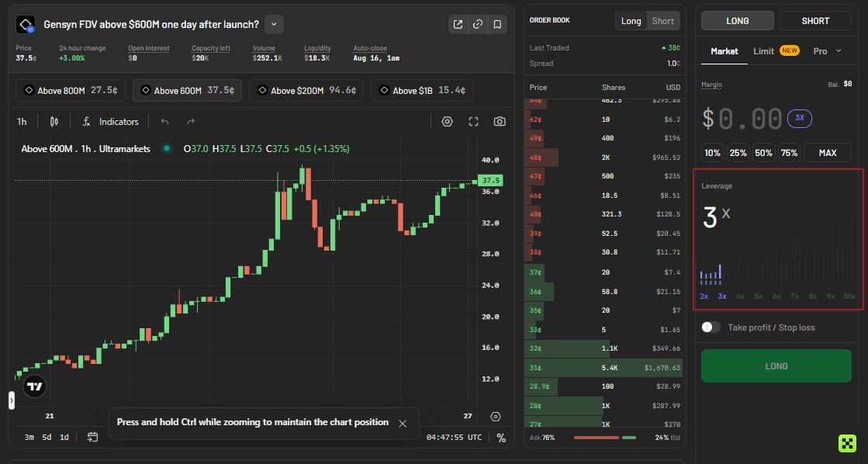Screen dimensions: 868x464
Task: Copy market link icon
Action: pos(478,24)
